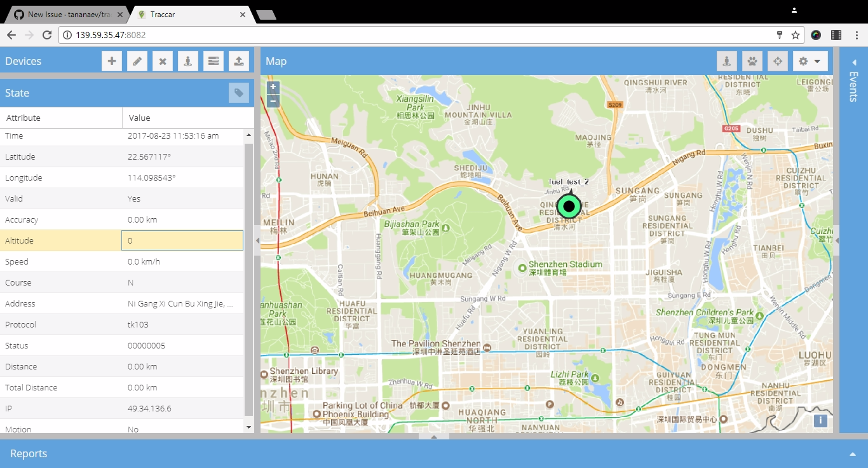Collapse the right panel splitter arrow

836,240
